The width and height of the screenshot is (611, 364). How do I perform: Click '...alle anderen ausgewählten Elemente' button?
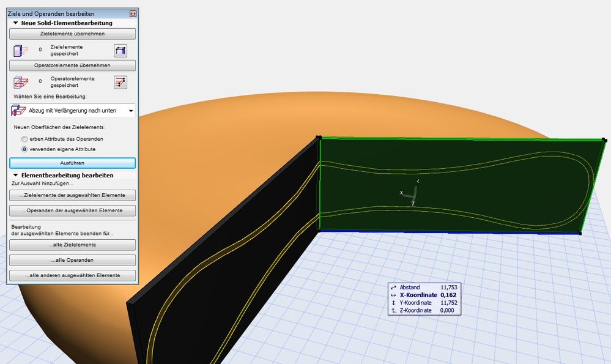tap(73, 275)
